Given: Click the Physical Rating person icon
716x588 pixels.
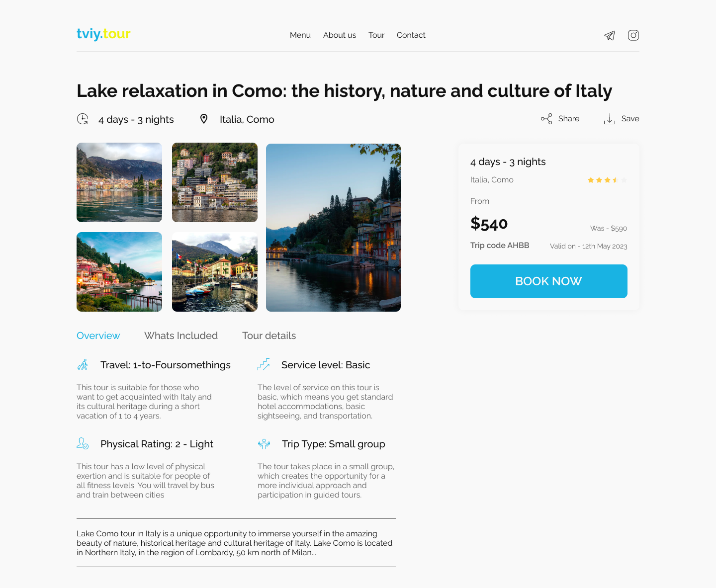Looking at the screenshot, I should click(x=83, y=443).
